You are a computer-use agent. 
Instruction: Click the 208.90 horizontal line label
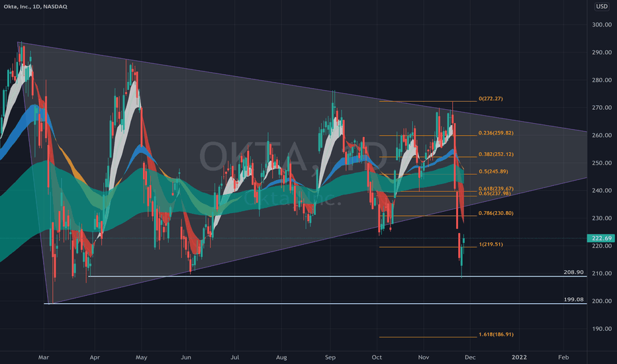coord(573,272)
